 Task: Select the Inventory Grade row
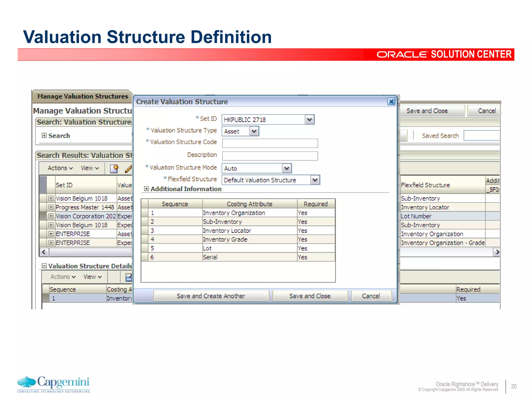(x=238, y=239)
